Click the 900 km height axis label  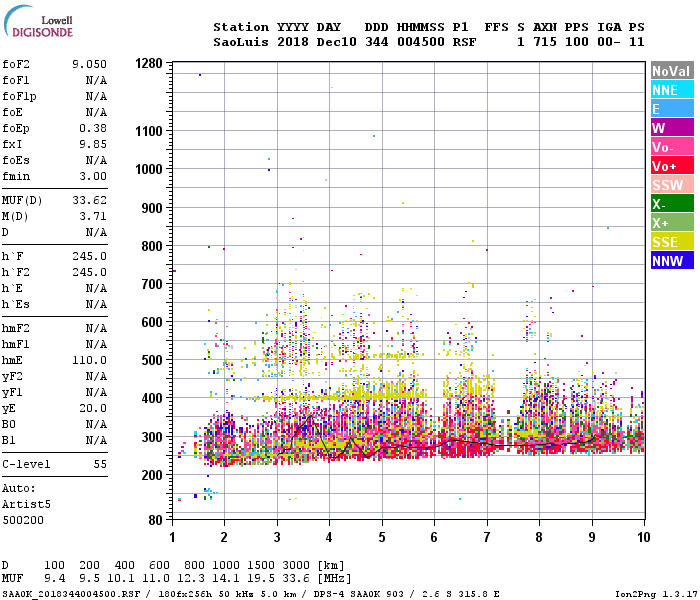click(152, 208)
